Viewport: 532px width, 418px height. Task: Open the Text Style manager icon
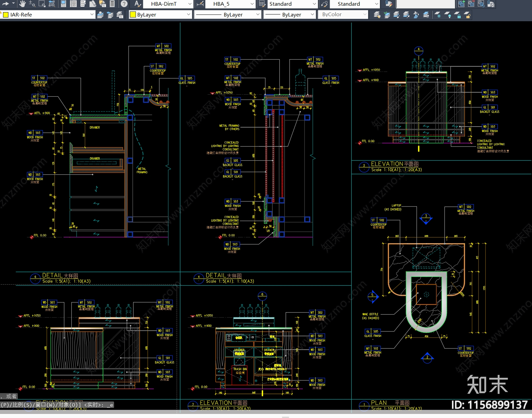pos(137,4)
